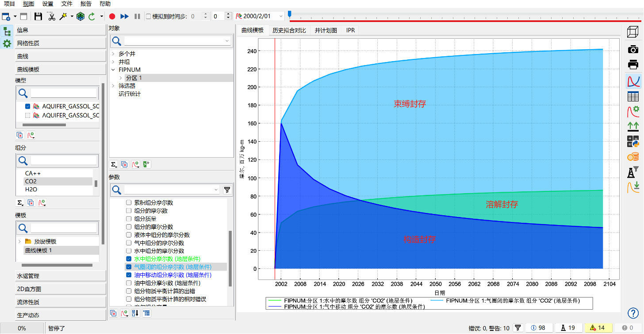Select the red-blue curves graph icon

pyautogui.click(x=633, y=81)
